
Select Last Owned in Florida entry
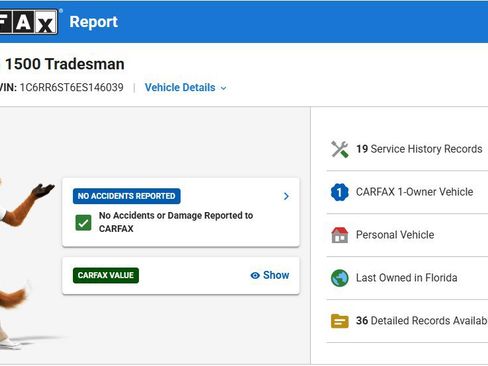coord(407,278)
